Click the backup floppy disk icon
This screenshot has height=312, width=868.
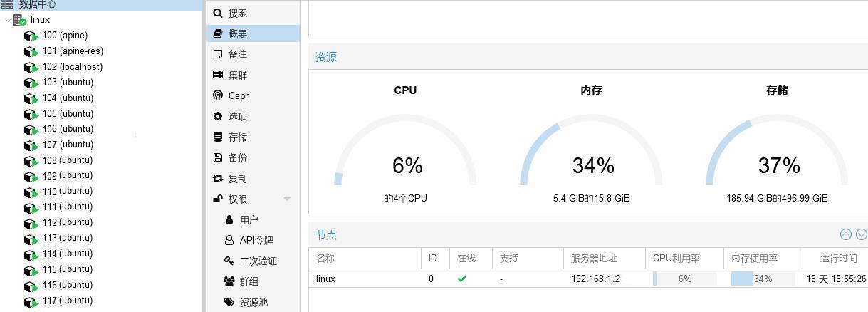coord(218,157)
